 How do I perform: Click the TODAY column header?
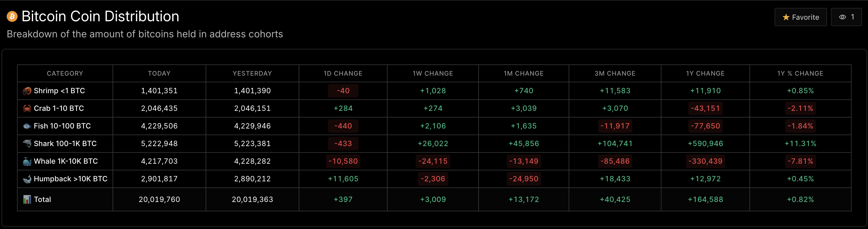click(x=159, y=73)
